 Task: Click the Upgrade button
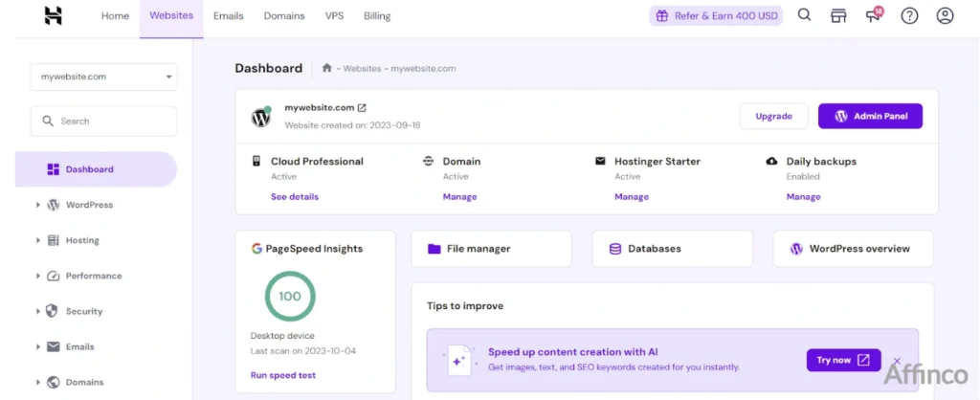(773, 116)
